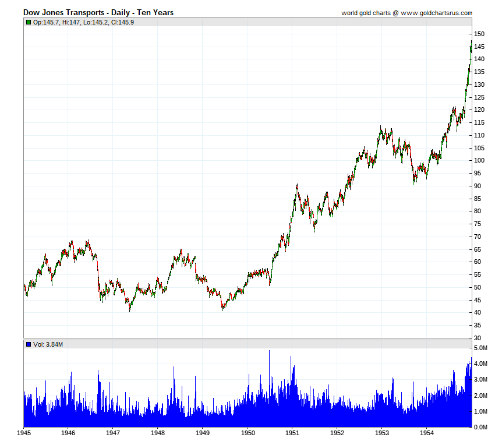Click the 95 price axis label
495x448 pixels.
pos(478,174)
